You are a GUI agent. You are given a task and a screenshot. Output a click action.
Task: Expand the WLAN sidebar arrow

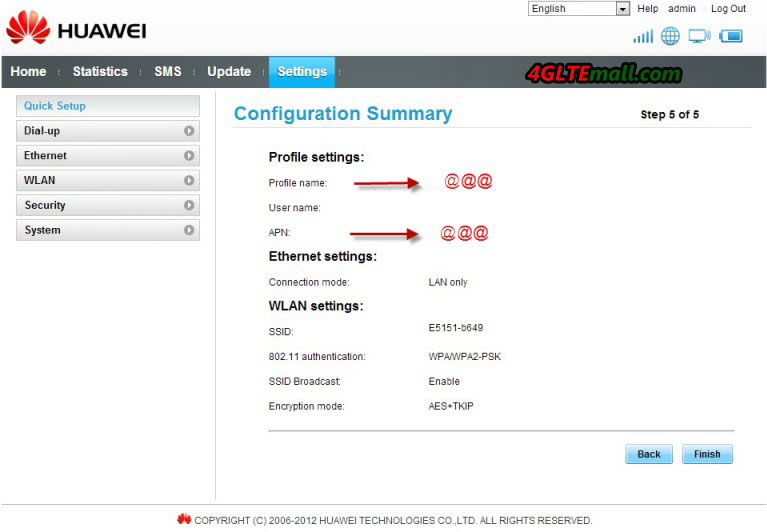189,181
